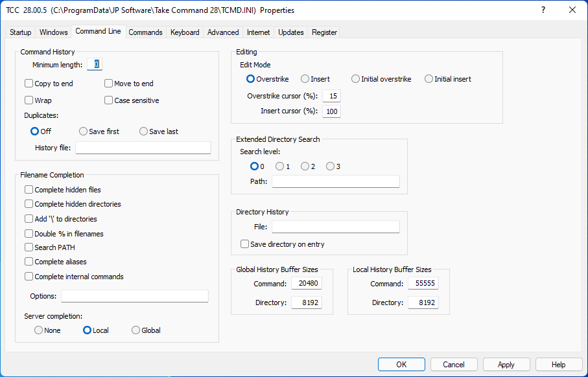The width and height of the screenshot is (588, 377).
Task: Click Local History Directory buffer field
Action: coord(423,303)
